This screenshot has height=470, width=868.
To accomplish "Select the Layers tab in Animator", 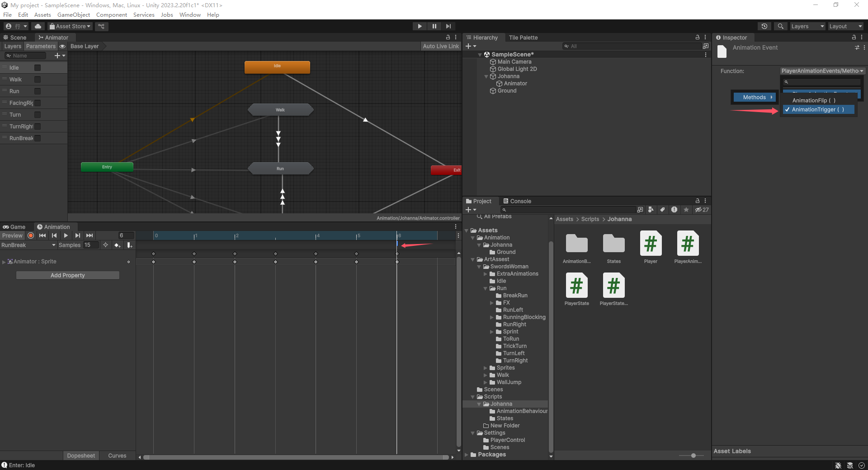I will 13,46.
